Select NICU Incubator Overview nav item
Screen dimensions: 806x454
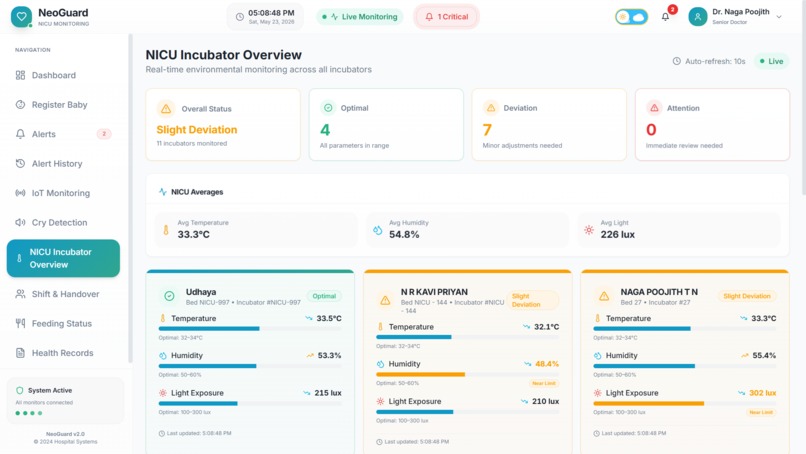tap(63, 258)
